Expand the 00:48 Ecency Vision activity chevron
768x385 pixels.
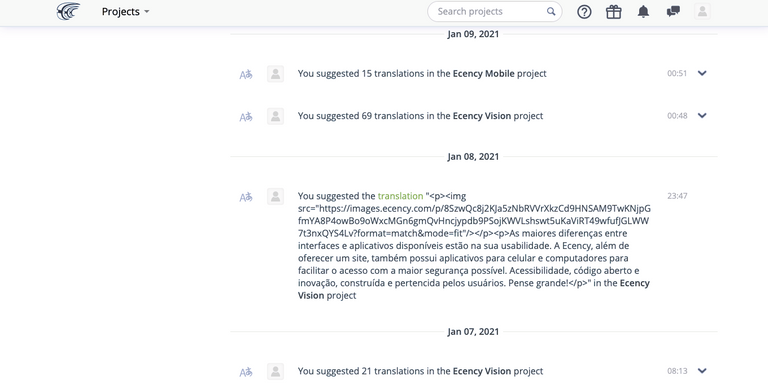tap(702, 116)
